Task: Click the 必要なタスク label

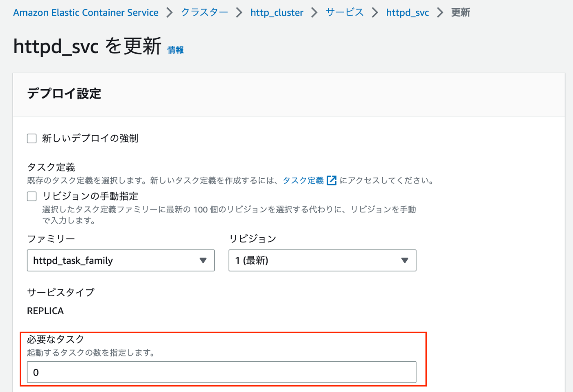Action: pyautogui.click(x=56, y=339)
